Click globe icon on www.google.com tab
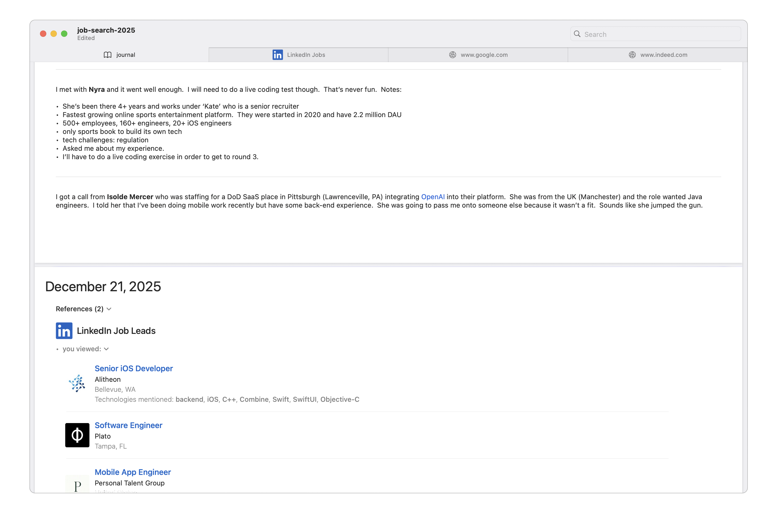 tap(452, 55)
